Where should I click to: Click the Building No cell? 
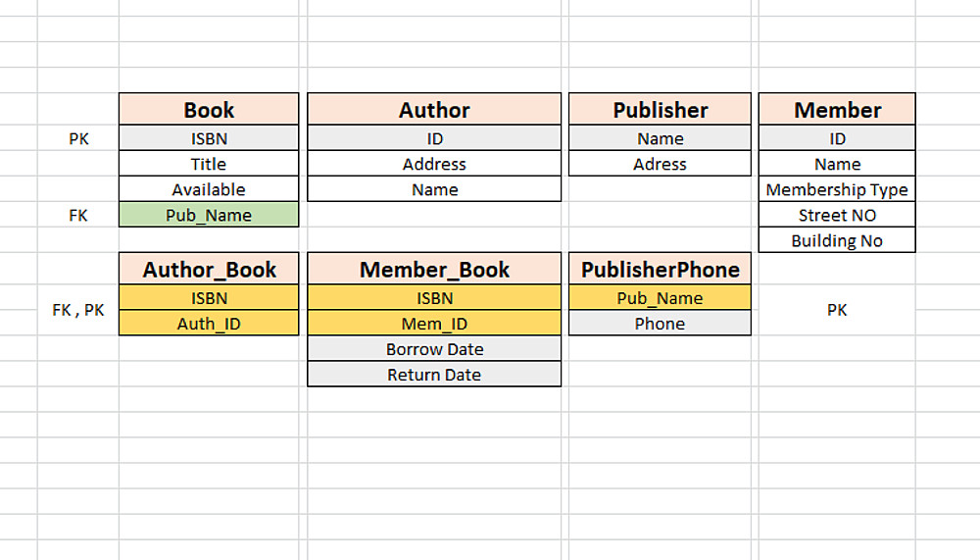[x=837, y=241]
